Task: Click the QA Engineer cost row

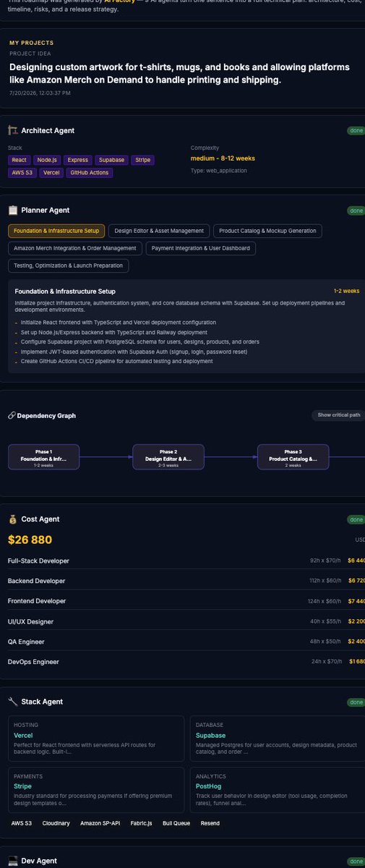Action: point(186,642)
